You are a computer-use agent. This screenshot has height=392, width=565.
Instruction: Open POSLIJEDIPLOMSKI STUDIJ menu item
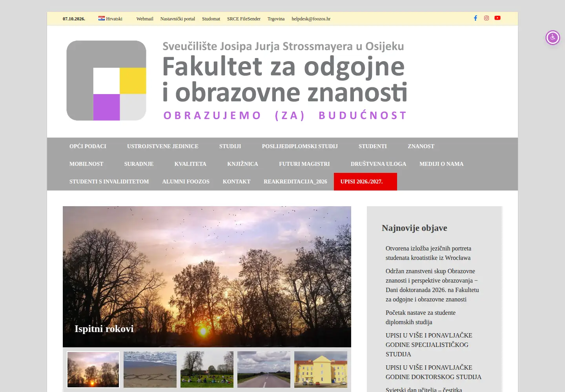pyautogui.click(x=300, y=146)
